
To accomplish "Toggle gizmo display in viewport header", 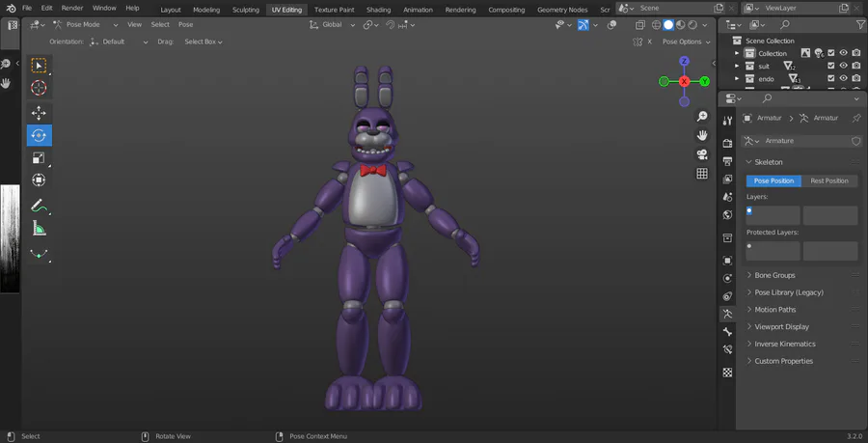I will (x=583, y=25).
